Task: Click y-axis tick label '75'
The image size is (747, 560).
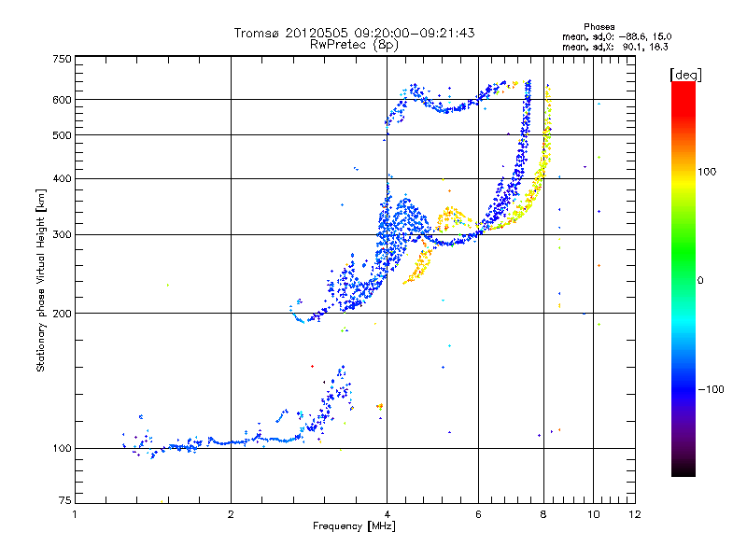Action: 65,500
